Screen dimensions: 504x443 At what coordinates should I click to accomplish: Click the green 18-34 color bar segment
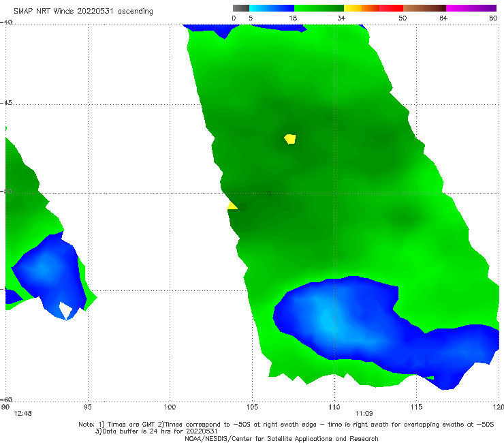(x=319, y=8)
